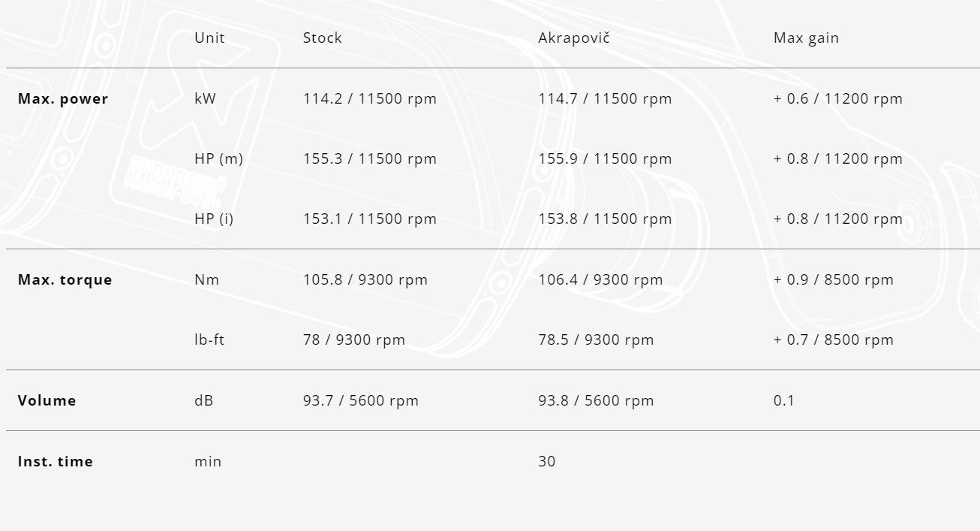Click the HP (i) unit cell
The width and height of the screenshot is (980, 531).
(x=214, y=219)
